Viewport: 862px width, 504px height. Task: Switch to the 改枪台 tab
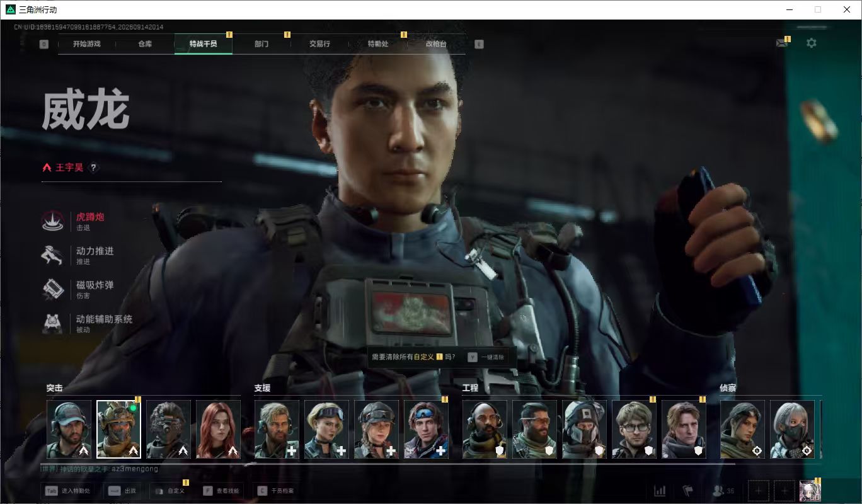coord(436,44)
